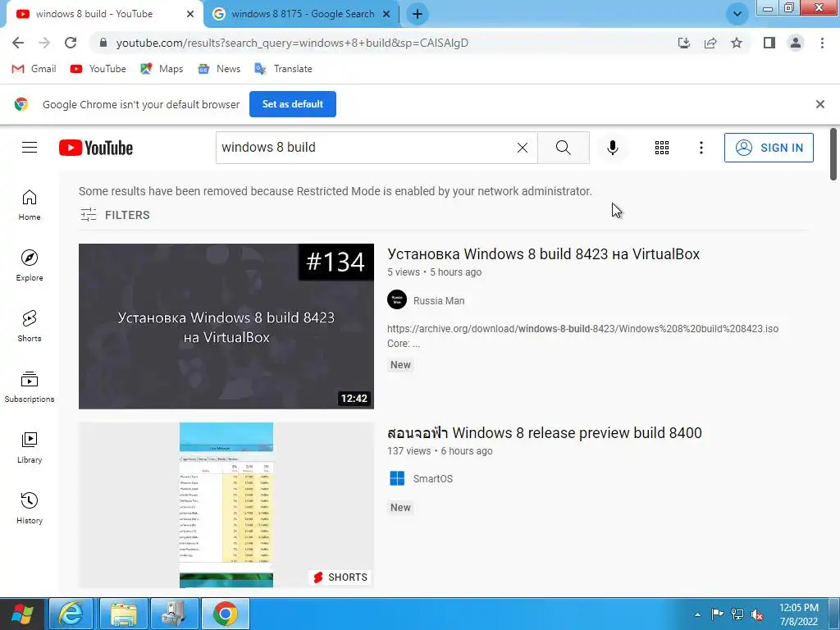
Task: Open Subscriptions in the sidebar
Action: 30,387
